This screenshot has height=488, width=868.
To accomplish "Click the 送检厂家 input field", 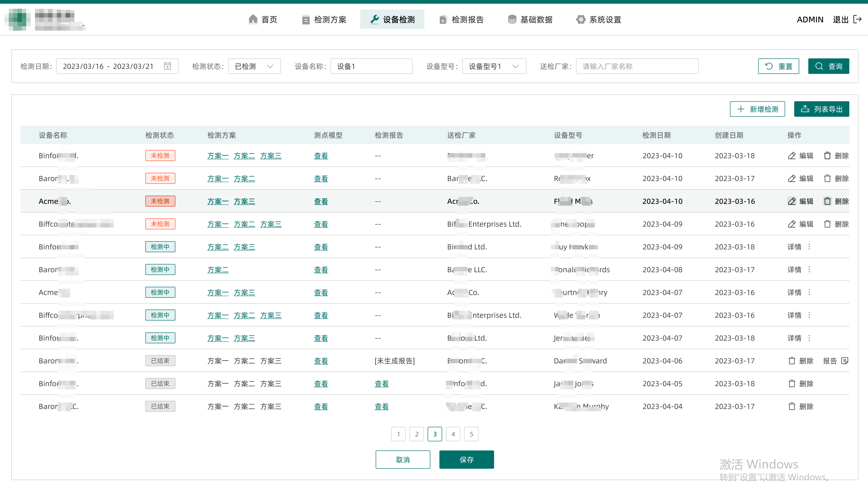I will click(637, 66).
